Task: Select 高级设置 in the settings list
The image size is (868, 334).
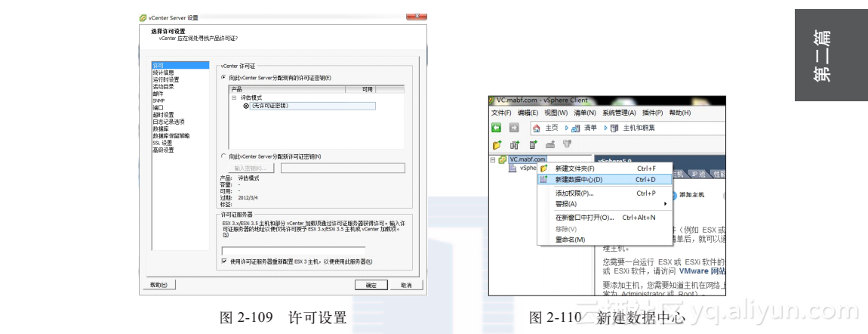Action: pos(180,150)
